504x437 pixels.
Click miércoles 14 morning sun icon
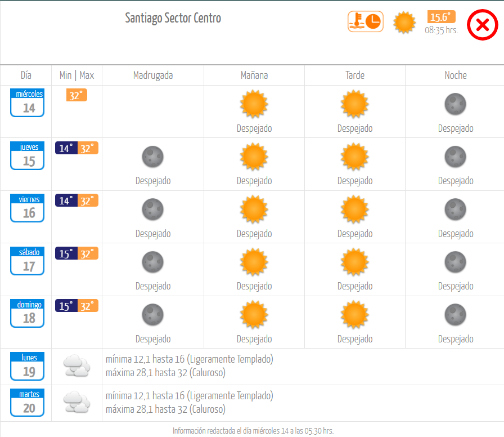point(254,104)
